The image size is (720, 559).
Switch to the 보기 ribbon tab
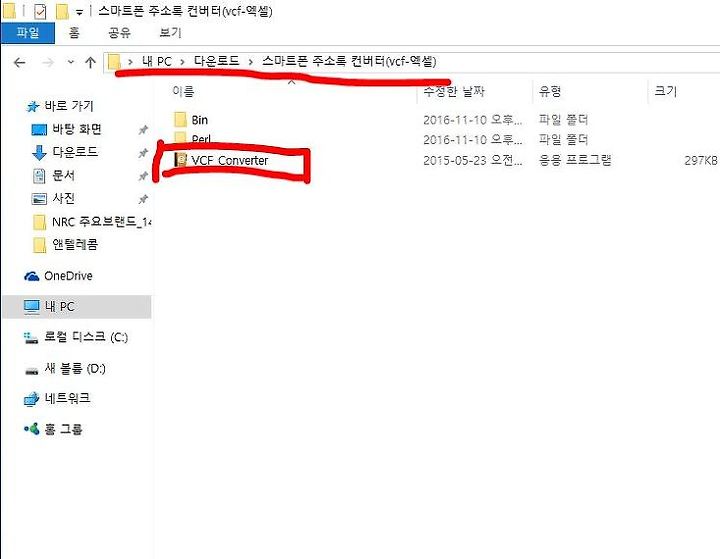click(170, 33)
